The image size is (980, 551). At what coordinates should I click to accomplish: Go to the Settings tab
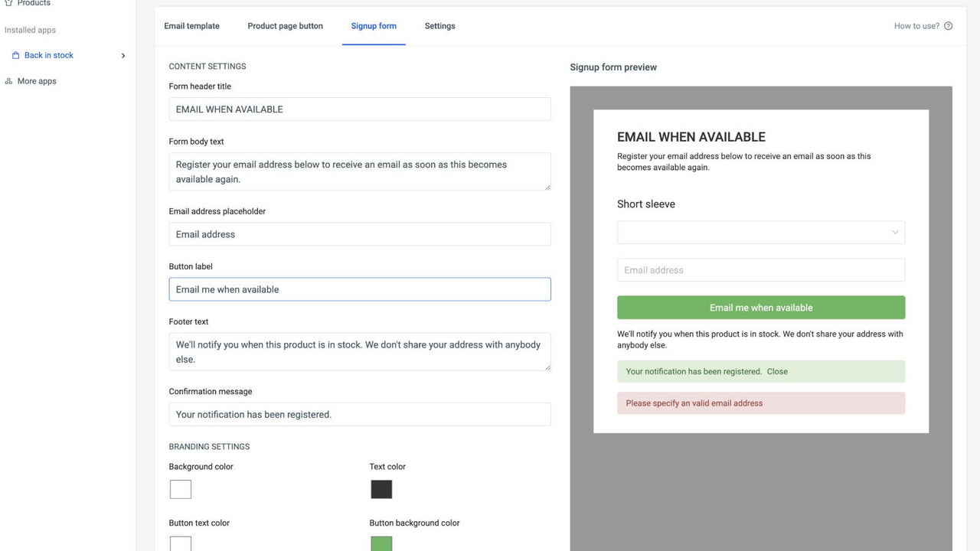coord(439,25)
